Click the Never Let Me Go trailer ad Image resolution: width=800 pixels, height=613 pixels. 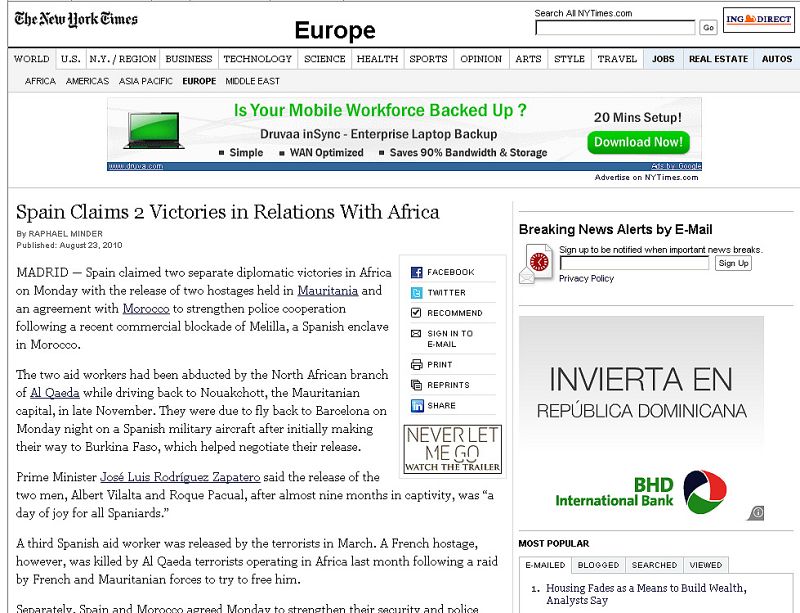tap(452, 449)
